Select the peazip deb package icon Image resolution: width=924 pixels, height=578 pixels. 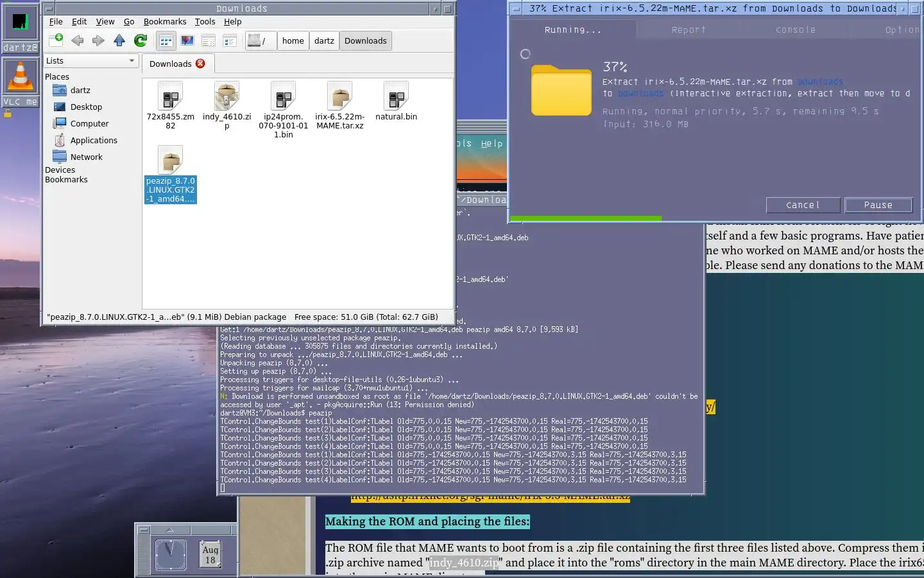tap(171, 161)
